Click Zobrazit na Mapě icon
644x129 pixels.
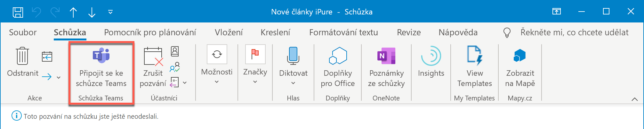click(x=520, y=56)
